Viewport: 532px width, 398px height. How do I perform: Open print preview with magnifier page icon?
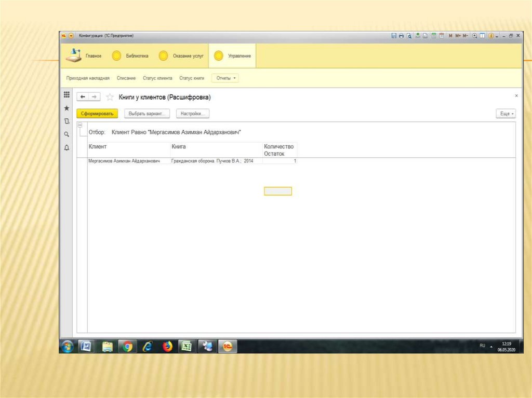409,36
